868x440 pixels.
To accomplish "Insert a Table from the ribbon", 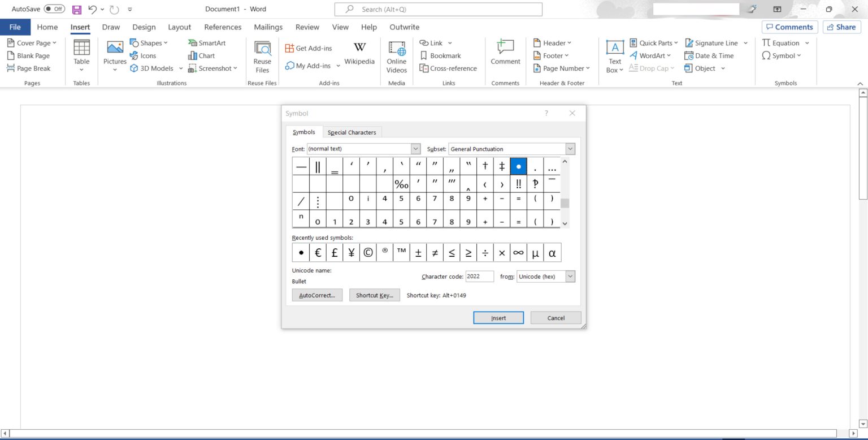I will pos(81,50).
